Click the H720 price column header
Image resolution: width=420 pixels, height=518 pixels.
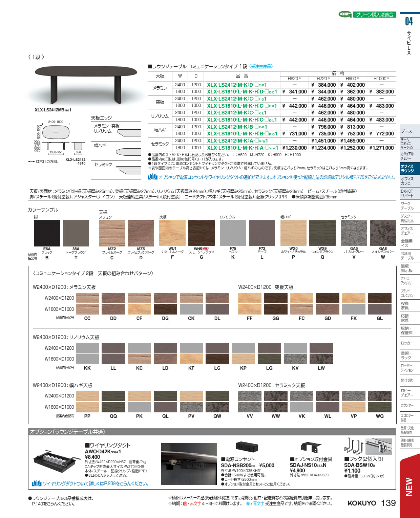(323, 79)
